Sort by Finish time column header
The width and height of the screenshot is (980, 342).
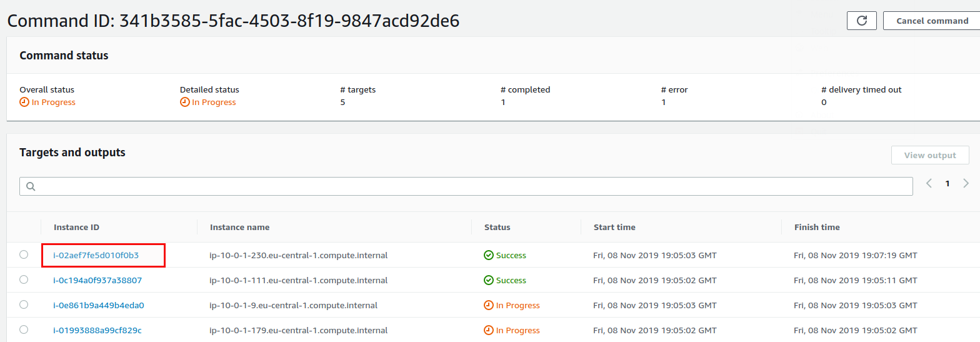click(817, 227)
